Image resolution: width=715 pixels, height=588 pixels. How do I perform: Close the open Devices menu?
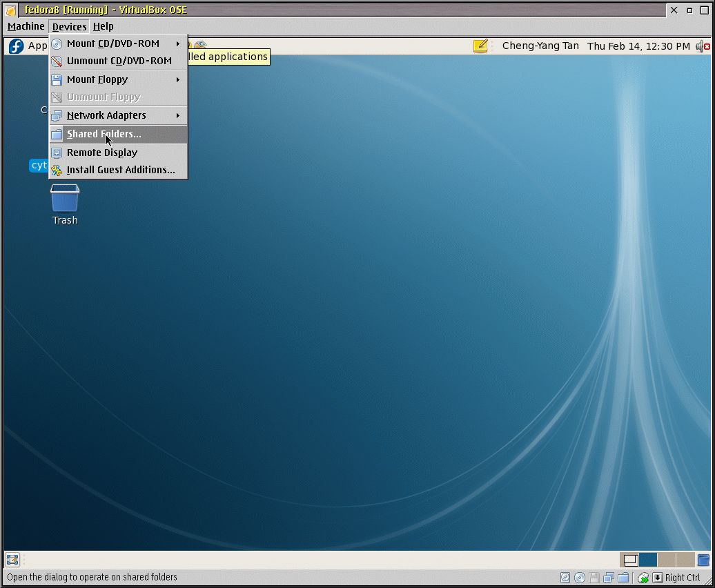(69, 26)
